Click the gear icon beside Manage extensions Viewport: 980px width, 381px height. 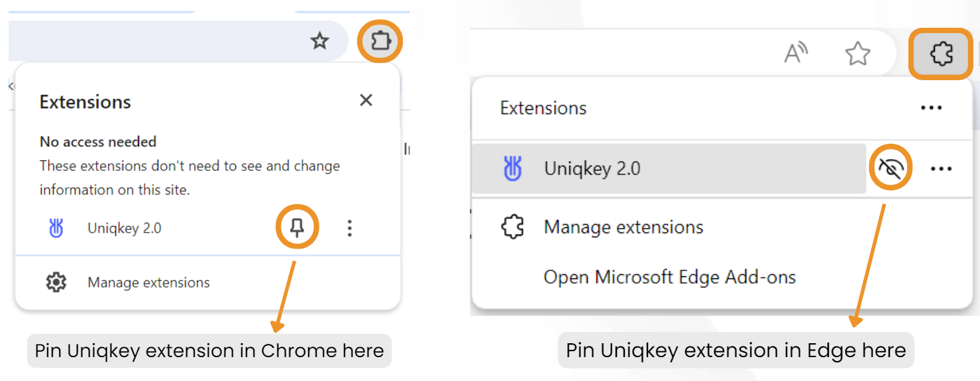(56, 283)
